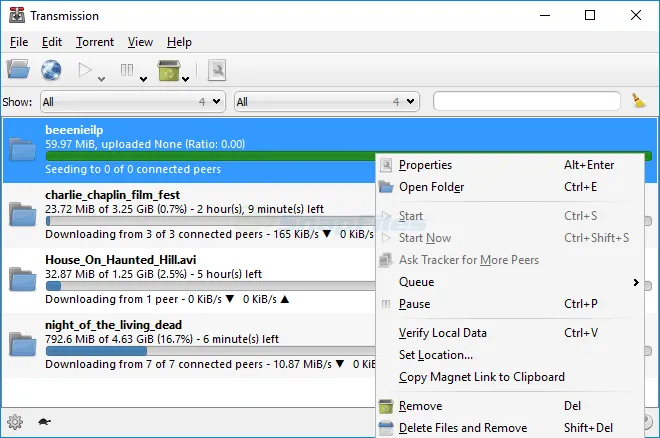The width and height of the screenshot is (660, 438).
Task: Click the folder icon of beeenieilp torrent
Action: (22, 149)
